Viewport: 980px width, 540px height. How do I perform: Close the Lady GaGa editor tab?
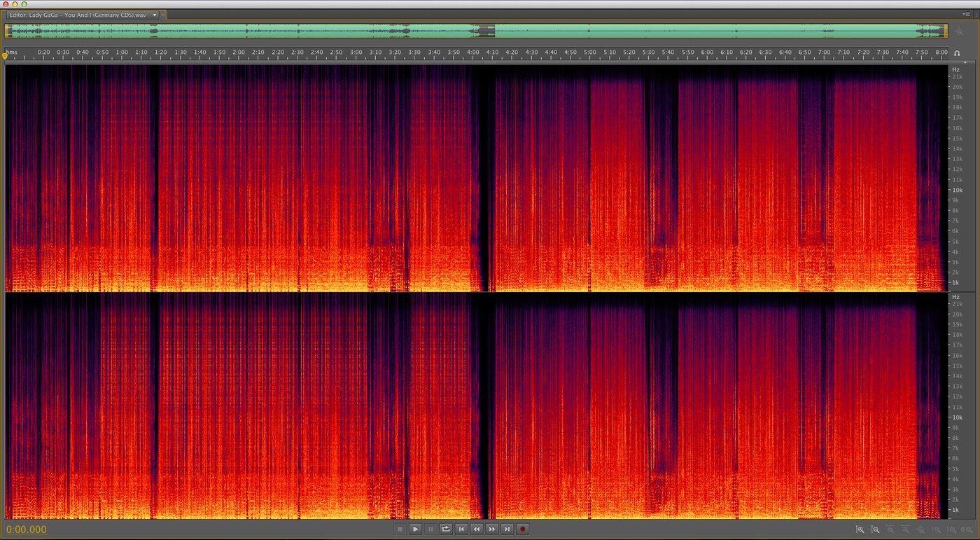pyautogui.click(x=163, y=15)
